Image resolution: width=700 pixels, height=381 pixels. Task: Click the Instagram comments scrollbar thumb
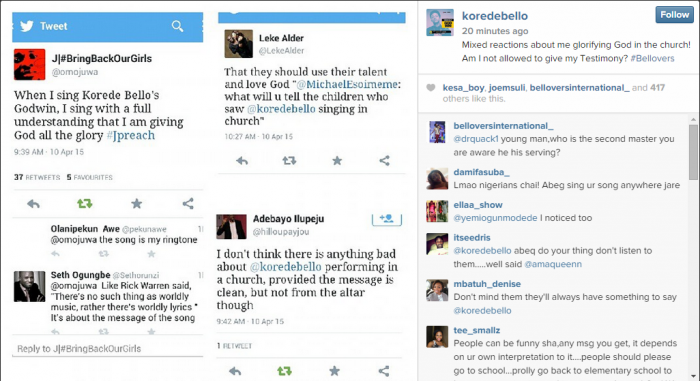693,152
